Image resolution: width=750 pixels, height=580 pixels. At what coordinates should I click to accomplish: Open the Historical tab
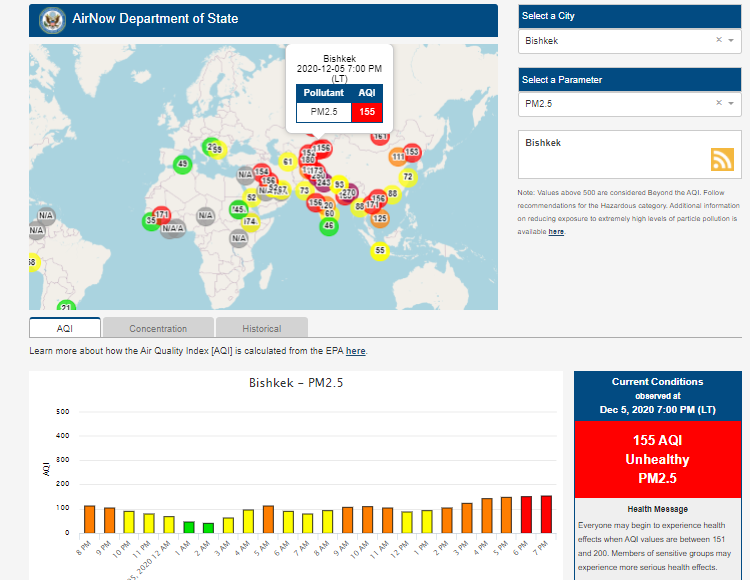click(x=261, y=328)
